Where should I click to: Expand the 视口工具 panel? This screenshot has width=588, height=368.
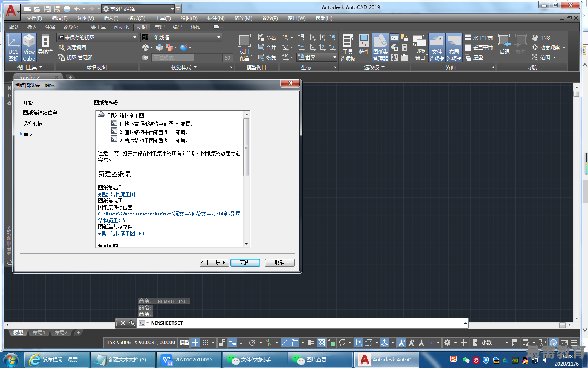tap(29, 67)
